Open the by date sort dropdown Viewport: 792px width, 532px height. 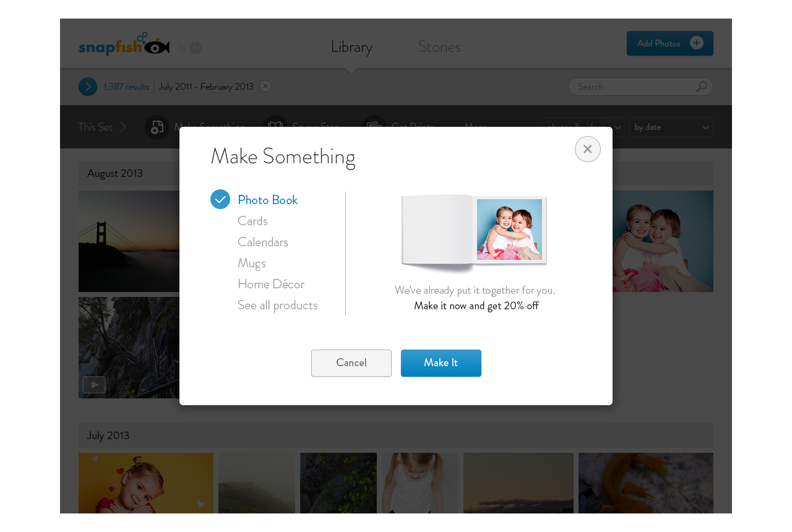coord(671,127)
